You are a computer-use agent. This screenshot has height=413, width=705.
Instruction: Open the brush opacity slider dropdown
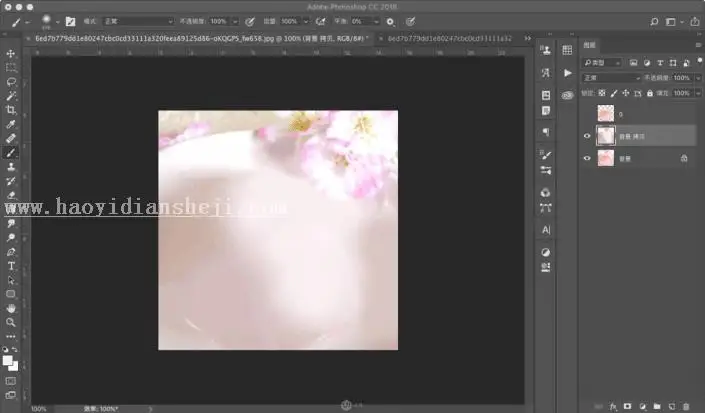tap(235, 21)
